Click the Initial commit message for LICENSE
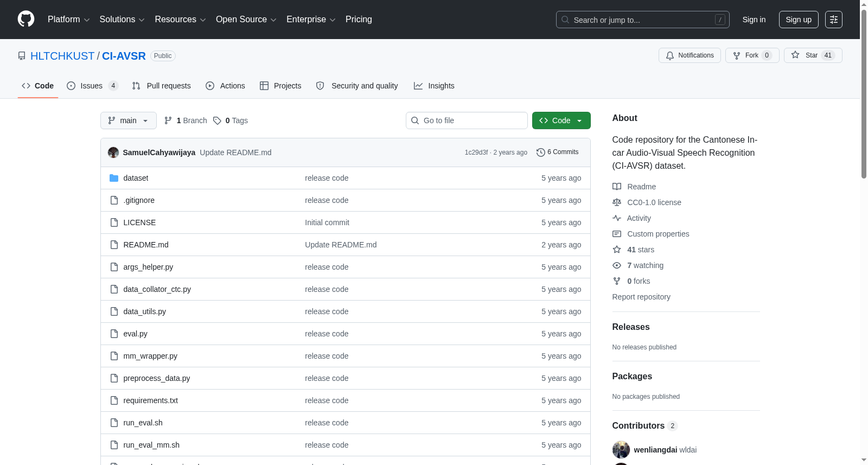This screenshot has width=868, height=465. click(327, 222)
